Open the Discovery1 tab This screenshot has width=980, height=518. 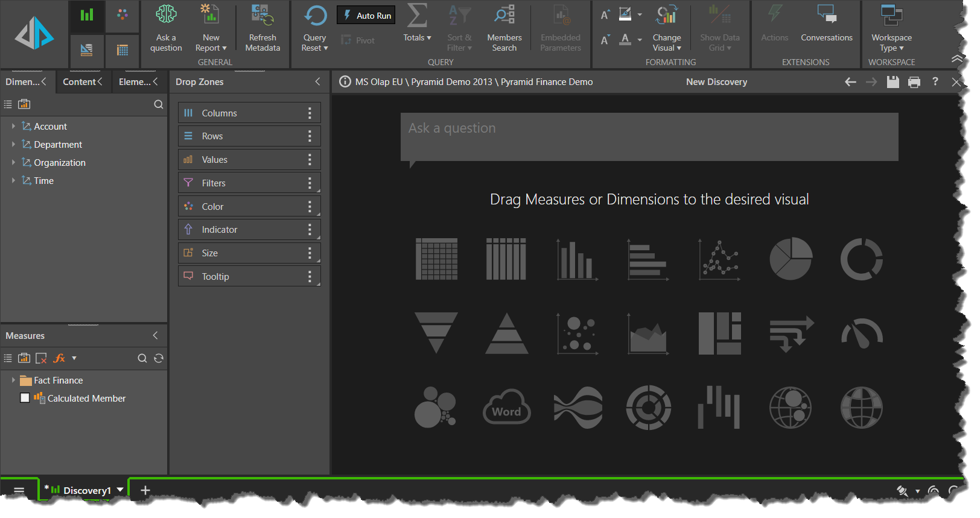(x=86, y=490)
